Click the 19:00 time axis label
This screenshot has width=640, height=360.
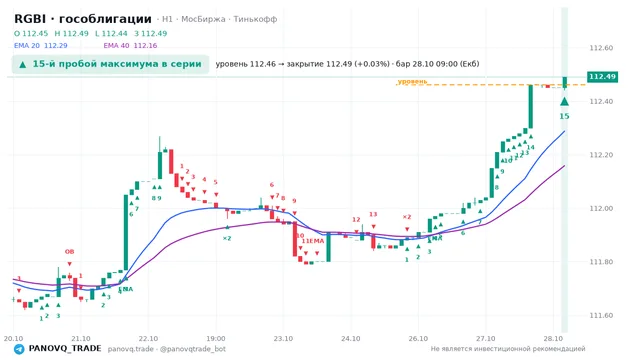[x=216, y=339]
